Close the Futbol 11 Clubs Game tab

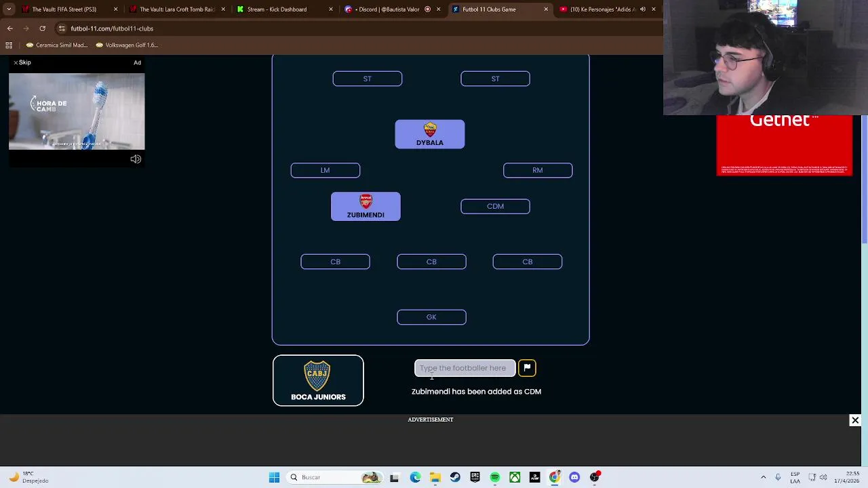pos(546,9)
